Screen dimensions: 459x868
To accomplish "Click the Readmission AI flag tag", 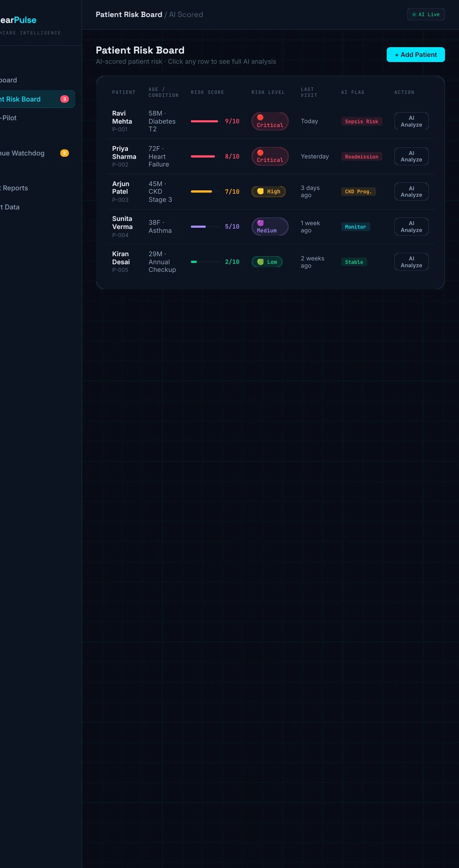I will (x=362, y=157).
